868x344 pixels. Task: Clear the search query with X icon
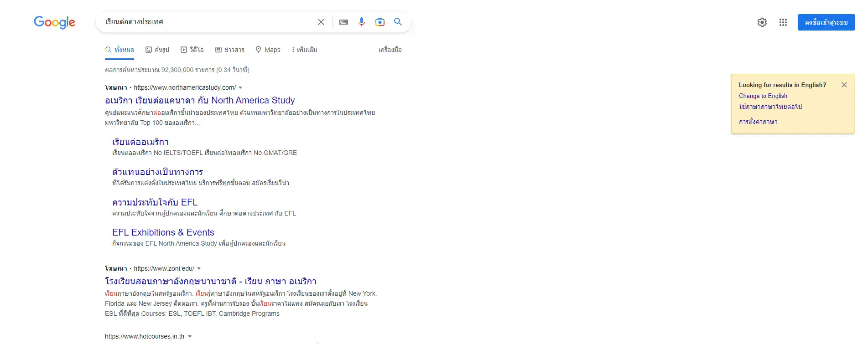coord(321,22)
